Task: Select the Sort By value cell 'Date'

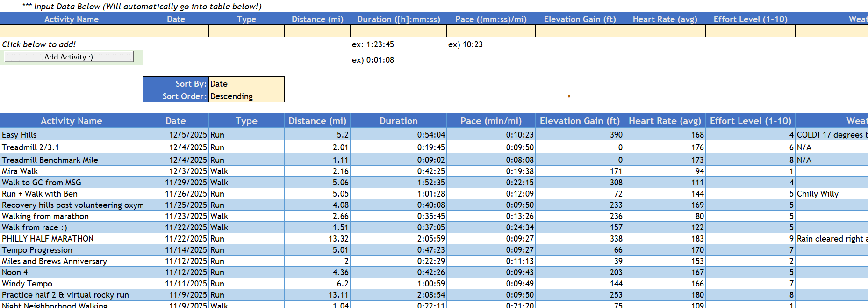Action: (x=246, y=83)
